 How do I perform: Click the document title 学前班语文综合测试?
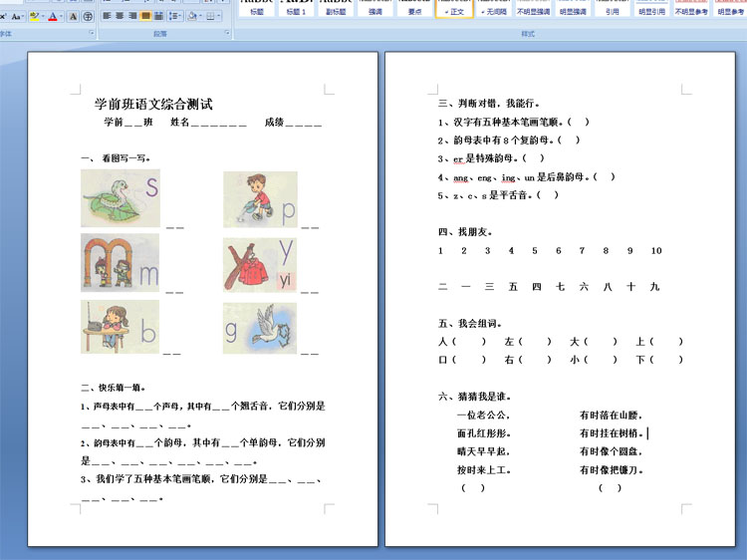point(153,104)
